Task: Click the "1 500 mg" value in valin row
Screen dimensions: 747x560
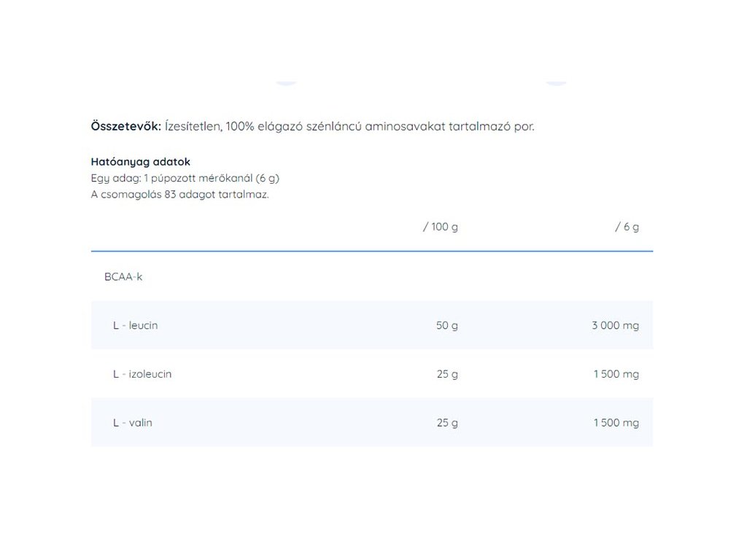Action: point(616,423)
